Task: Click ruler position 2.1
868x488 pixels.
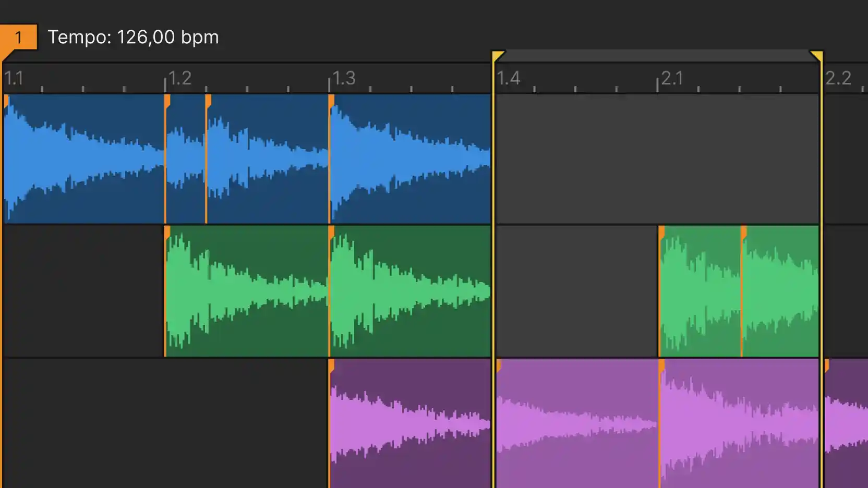Action: point(672,78)
